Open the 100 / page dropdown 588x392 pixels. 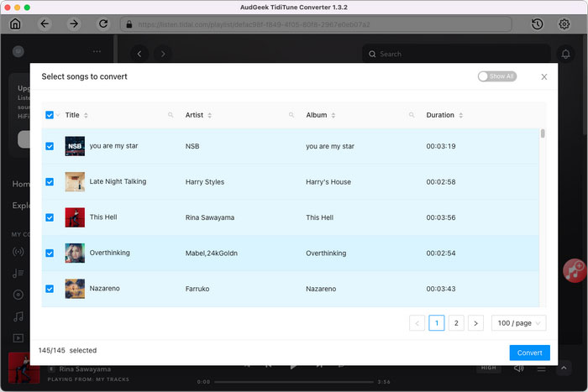pos(518,323)
